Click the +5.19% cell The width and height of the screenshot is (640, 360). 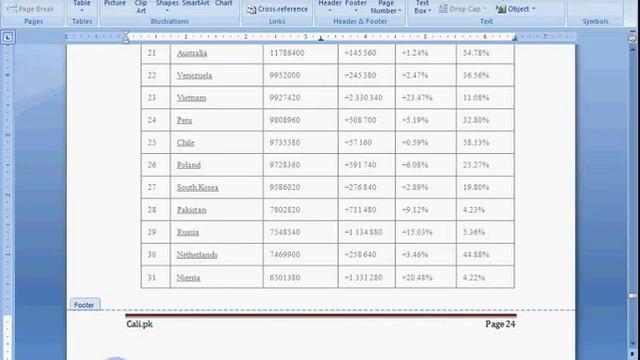(x=426, y=120)
